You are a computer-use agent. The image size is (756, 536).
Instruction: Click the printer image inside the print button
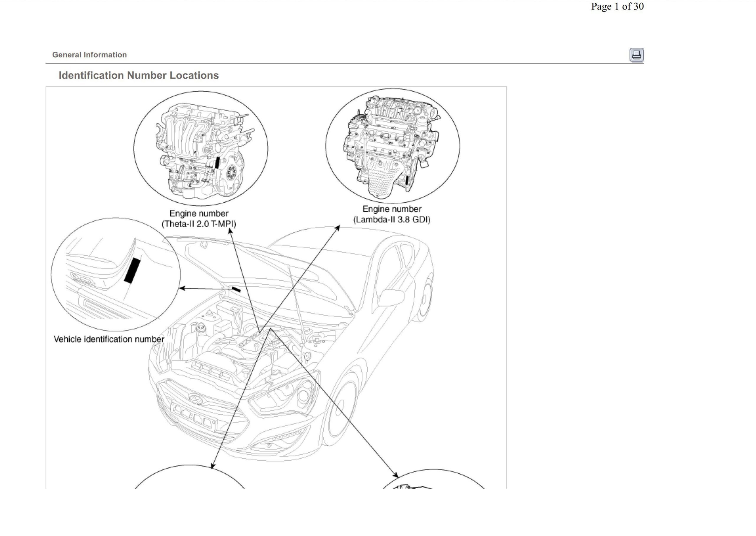pos(637,56)
